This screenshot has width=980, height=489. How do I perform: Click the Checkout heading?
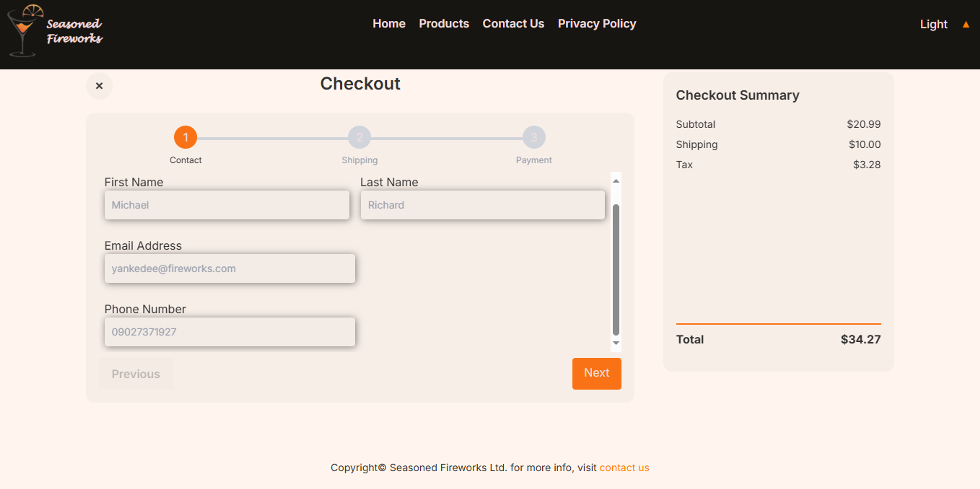[360, 84]
